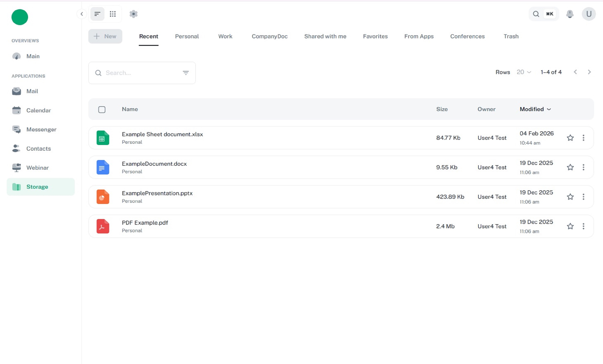603x364 pixels.
Task: Star PDF Example.pdf as favorite
Action: click(x=570, y=226)
